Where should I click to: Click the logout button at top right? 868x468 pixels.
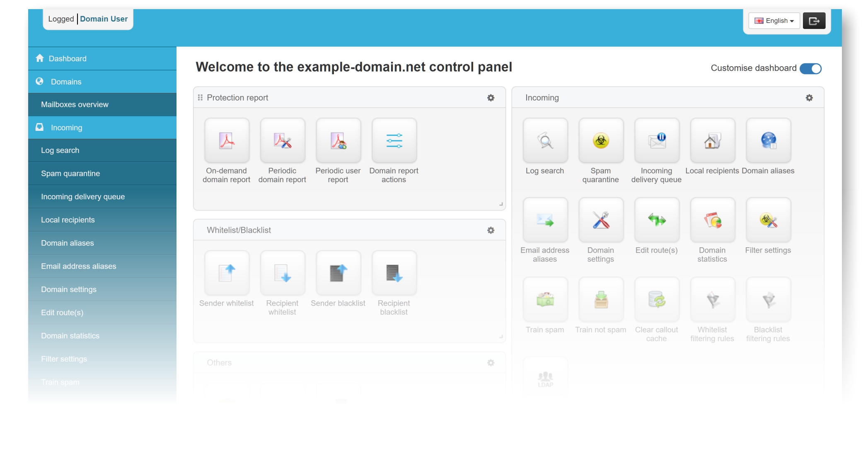814,21
